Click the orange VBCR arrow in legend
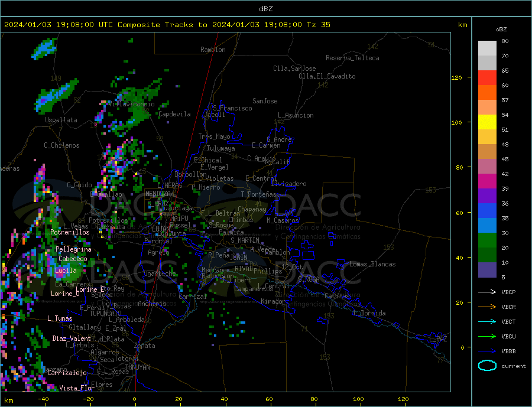The width and height of the screenshot is (532, 407). pyautogui.click(x=487, y=307)
